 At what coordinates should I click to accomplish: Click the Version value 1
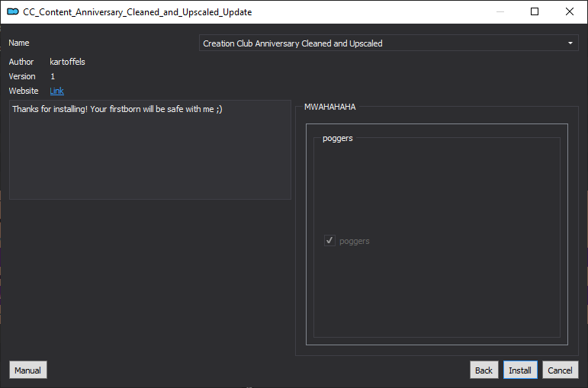pos(53,76)
